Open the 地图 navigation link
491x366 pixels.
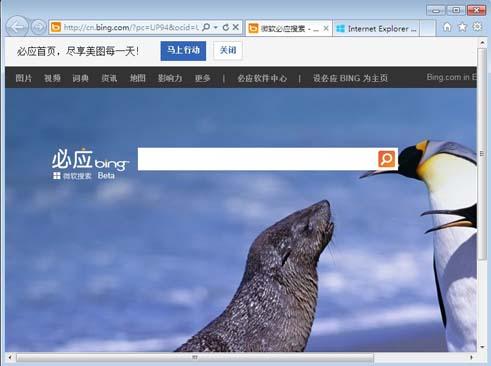click(x=138, y=78)
